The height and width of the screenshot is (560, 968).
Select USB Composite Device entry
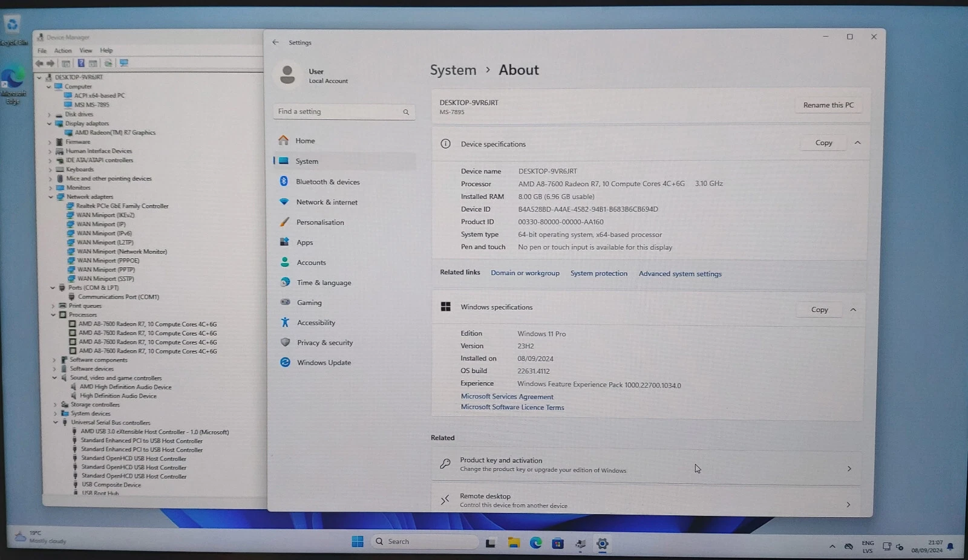(111, 485)
